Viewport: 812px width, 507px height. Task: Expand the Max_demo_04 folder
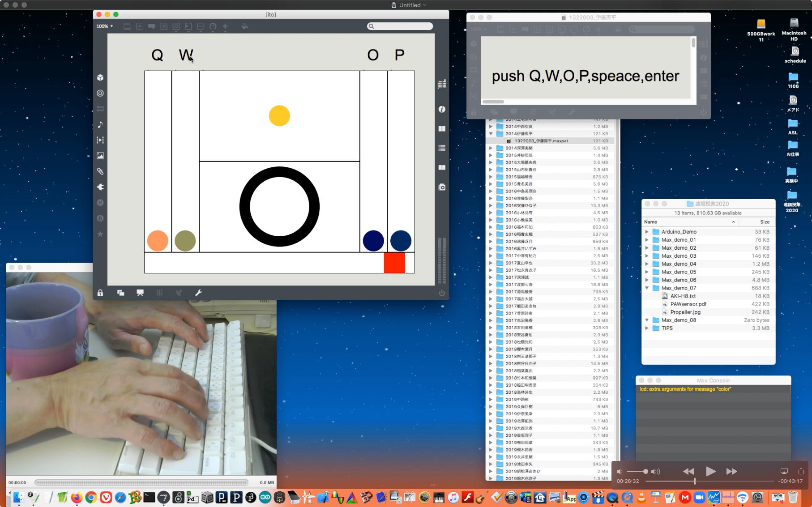(647, 264)
